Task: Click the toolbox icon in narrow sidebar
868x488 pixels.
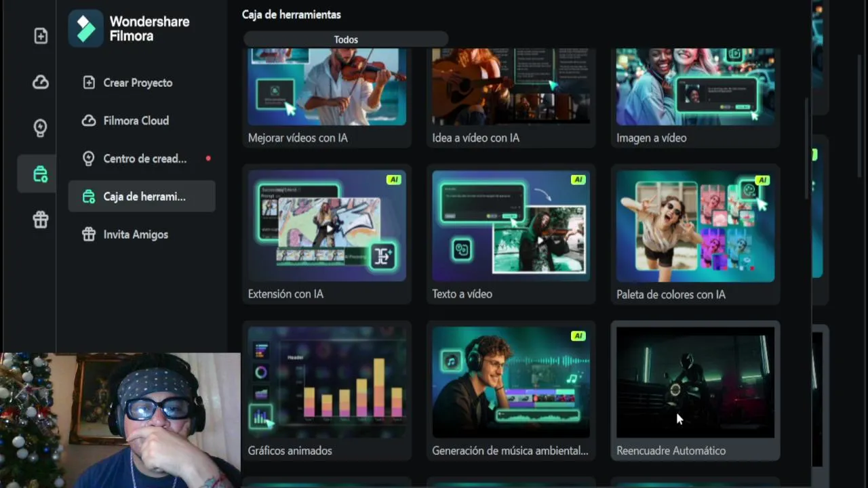Action: tap(41, 174)
